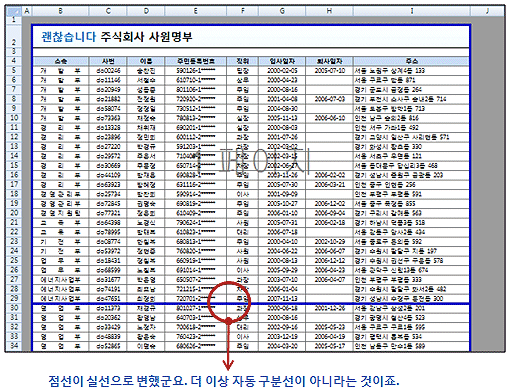Select the 퇴사일자 cell '2005-07-10' in row 5
512x390 pixels.
tap(329, 71)
